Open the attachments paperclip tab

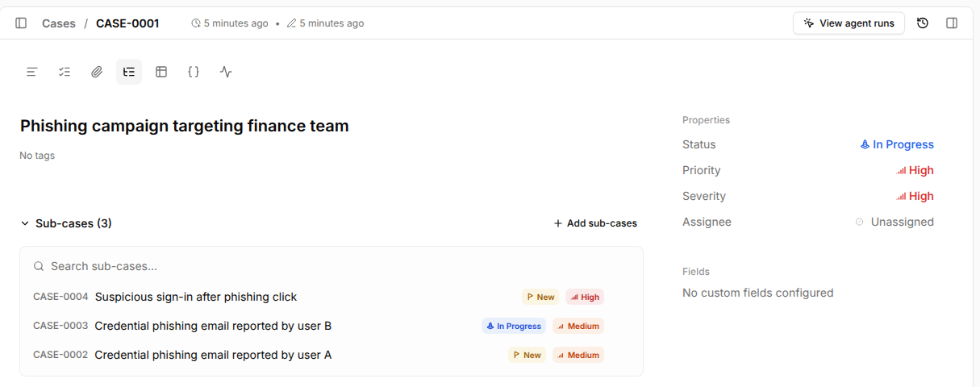pyautogui.click(x=97, y=72)
